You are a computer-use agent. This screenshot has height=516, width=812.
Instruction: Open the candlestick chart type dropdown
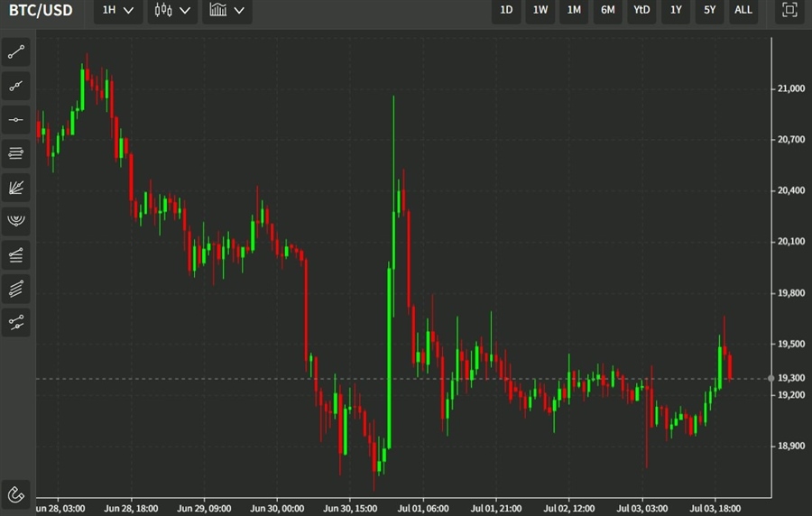[172, 10]
